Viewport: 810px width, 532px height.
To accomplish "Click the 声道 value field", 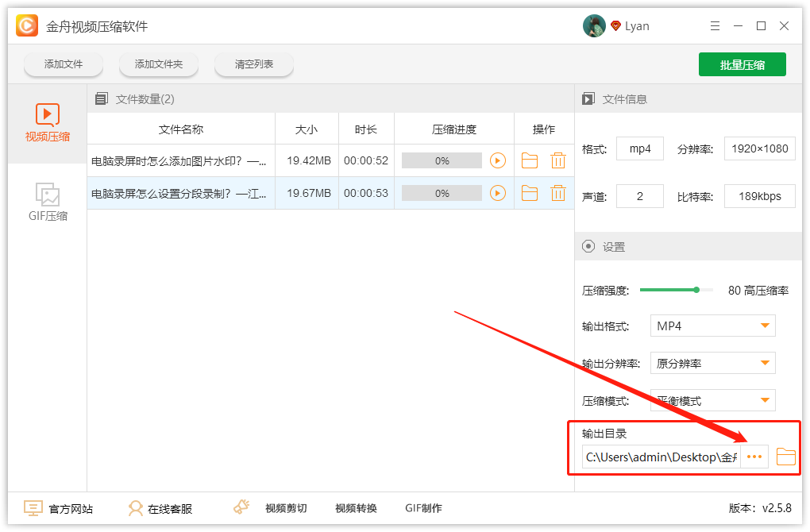I will click(639, 196).
